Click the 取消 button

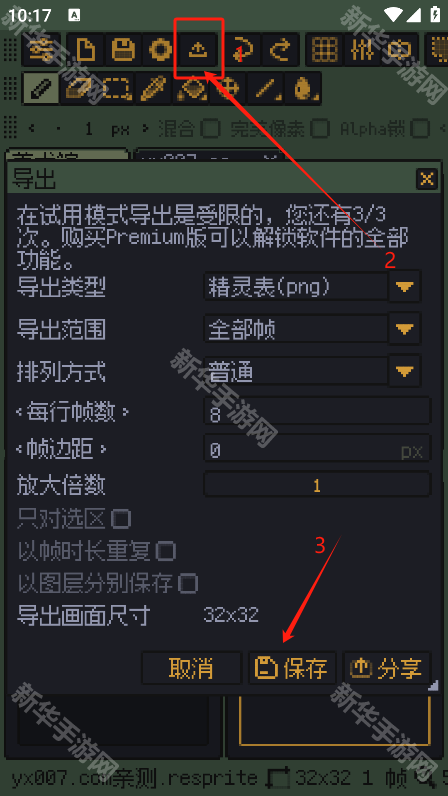point(191,668)
